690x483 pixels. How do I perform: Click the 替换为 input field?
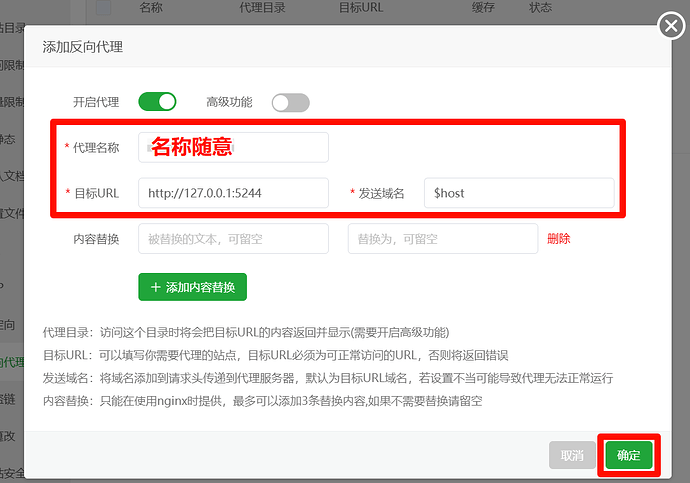coord(443,238)
